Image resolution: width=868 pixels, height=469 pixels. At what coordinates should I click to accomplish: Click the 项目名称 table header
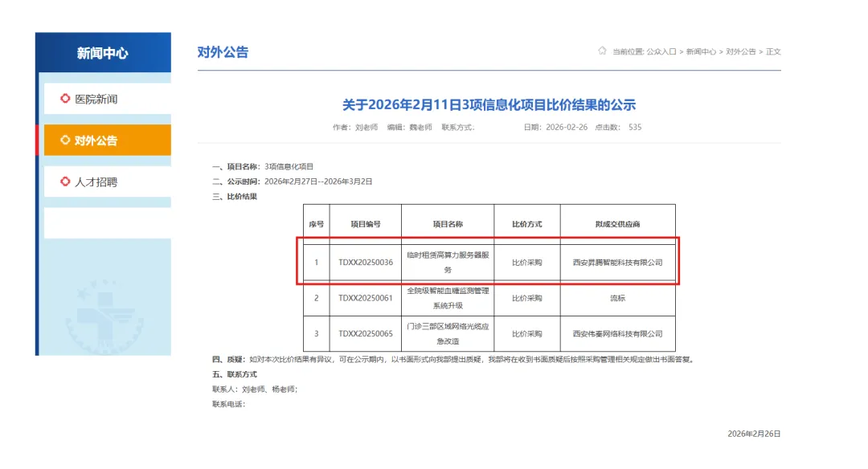[x=448, y=224]
